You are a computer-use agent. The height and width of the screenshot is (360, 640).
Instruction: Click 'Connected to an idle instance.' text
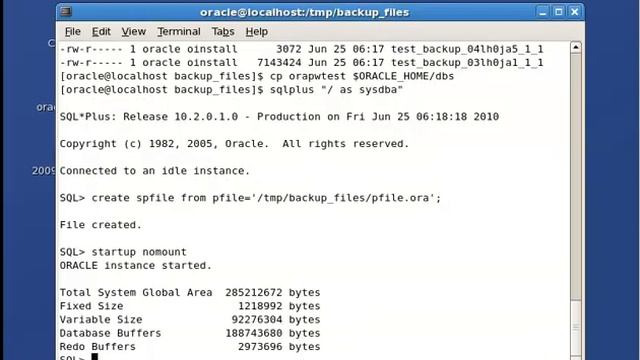coord(155,171)
